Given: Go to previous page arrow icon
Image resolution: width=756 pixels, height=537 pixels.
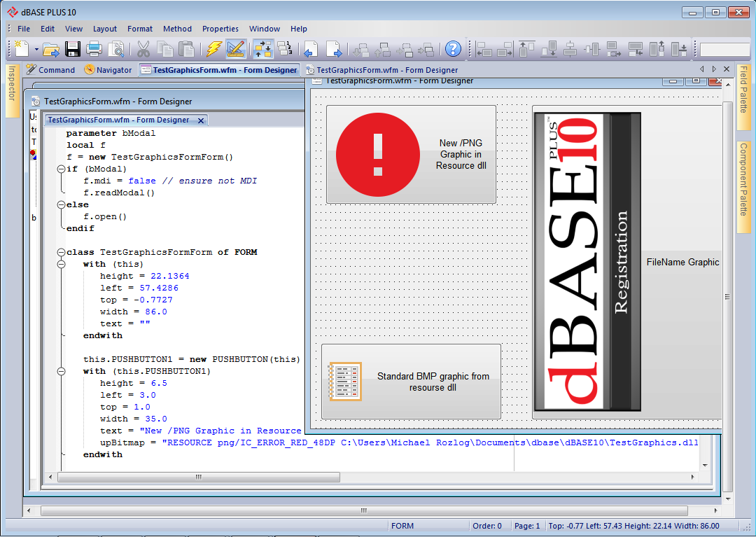Looking at the screenshot, I should [x=311, y=49].
